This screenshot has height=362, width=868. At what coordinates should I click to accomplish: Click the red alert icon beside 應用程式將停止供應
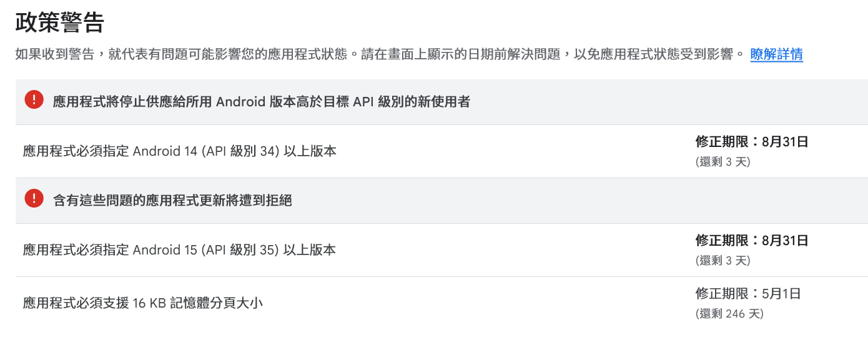(x=34, y=100)
